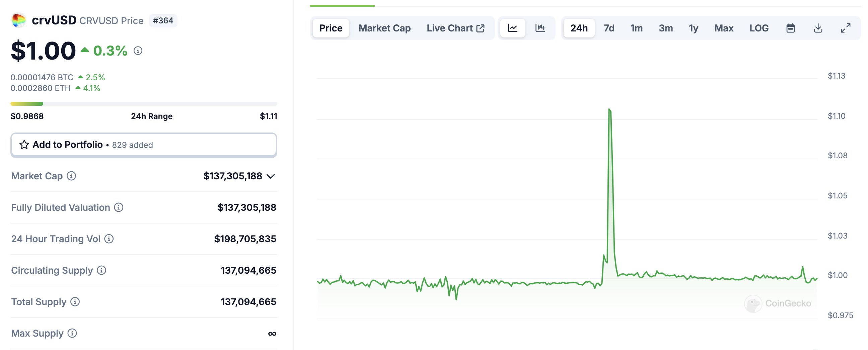Switch to line chart view icon
This screenshot has height=350, width=868.
click(512, 28)
